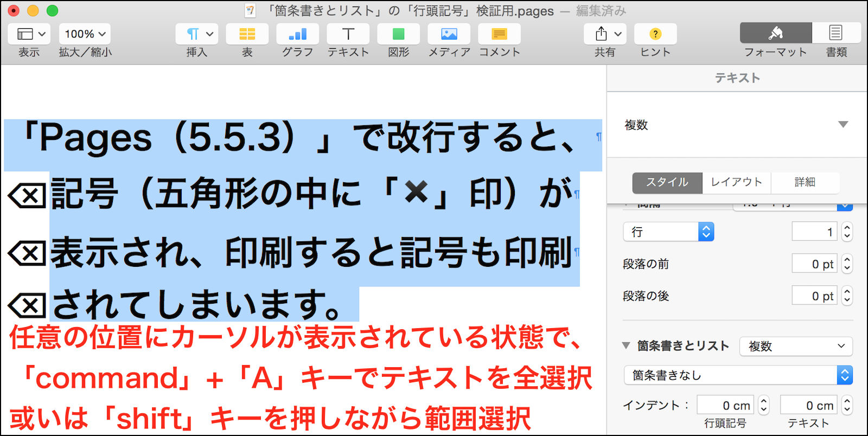868x436 pixels.
Task: Open the 行 line spacing type dropdown
Action: 668,232
